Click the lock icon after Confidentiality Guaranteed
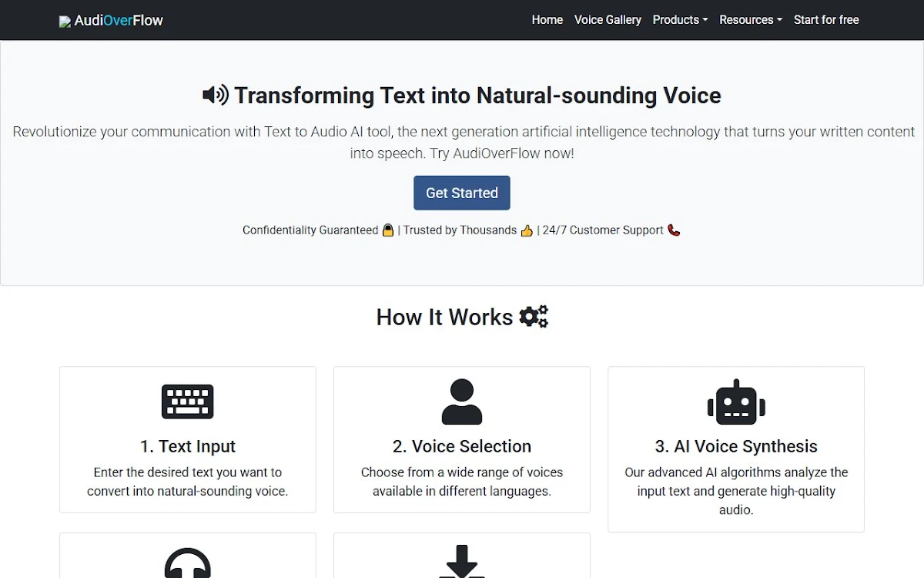This screenshot has width=924, height=578. tap(388, 230)
